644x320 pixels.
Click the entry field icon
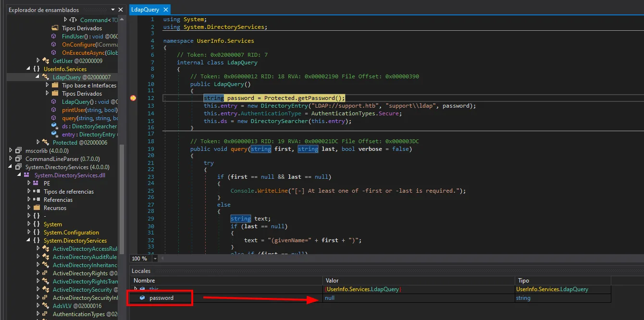click(x=54, y=135)
